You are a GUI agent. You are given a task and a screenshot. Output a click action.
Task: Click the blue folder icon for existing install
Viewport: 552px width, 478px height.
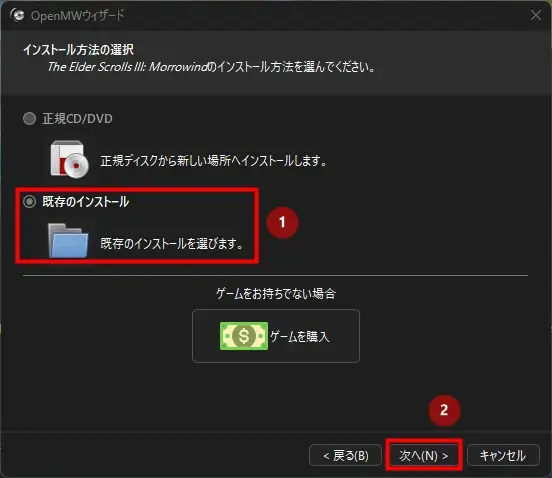68,241
